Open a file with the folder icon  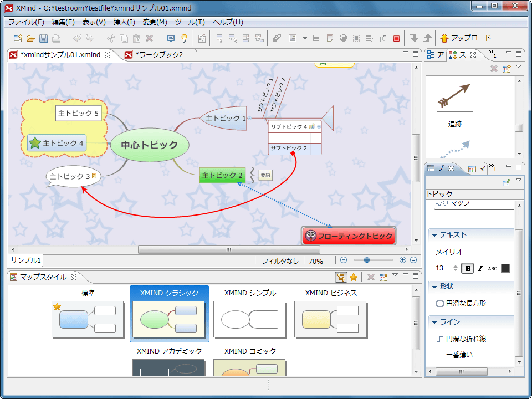click(x=30, y=38)
